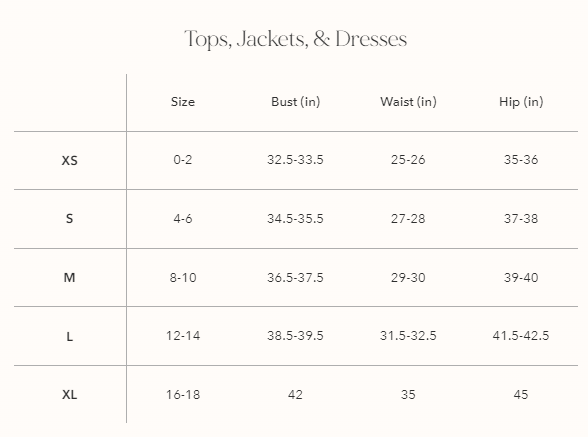Click the XL bust value 42

point(295,395)
